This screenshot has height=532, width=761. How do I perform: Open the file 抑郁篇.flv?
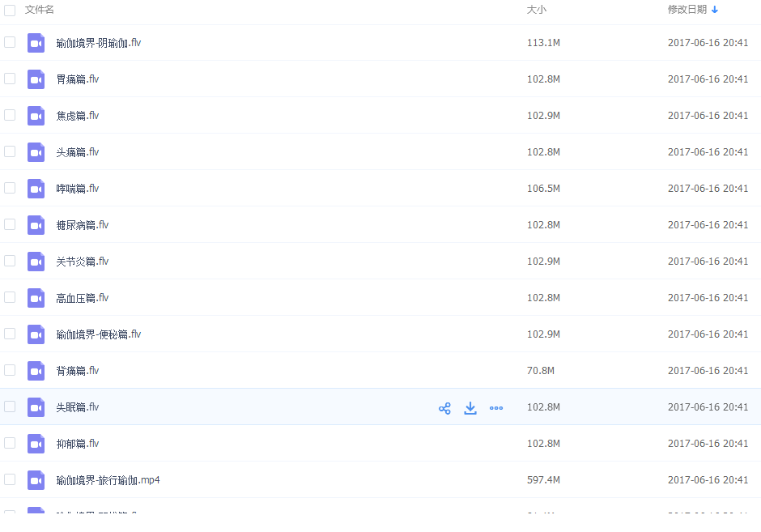point(77,444)
